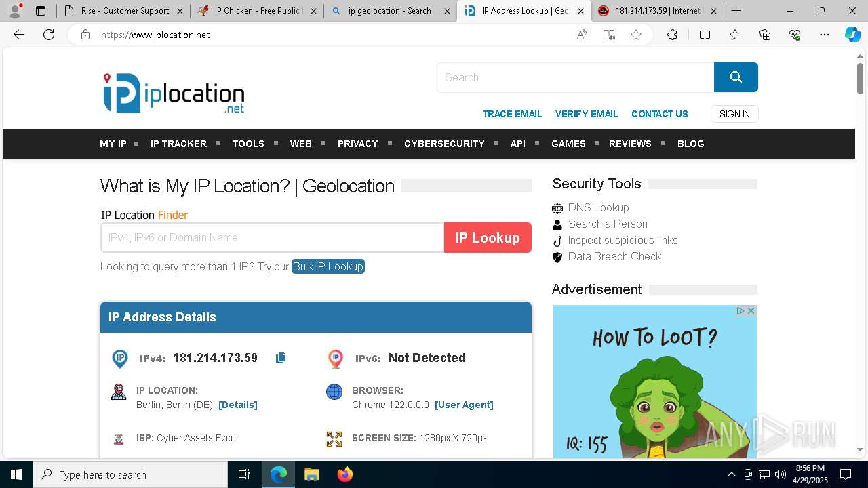Refresh the page with reload icon
Screen dimensions: 868x488
[49, 35]
